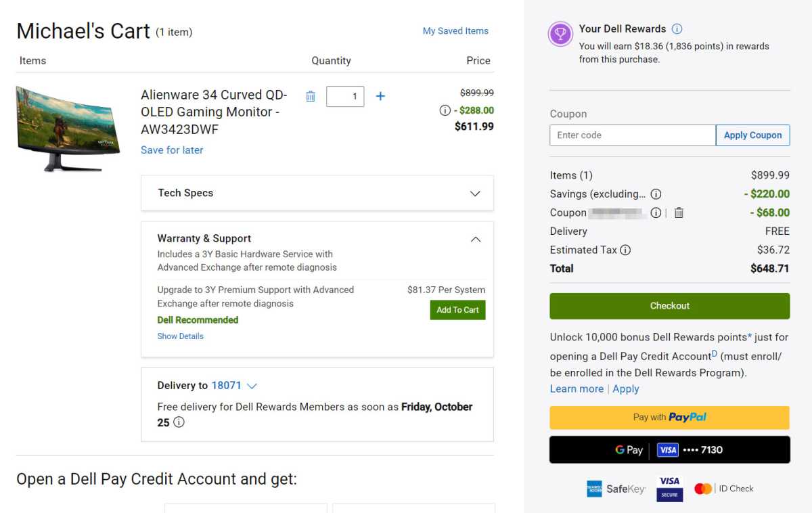Screen dimensions: 812x513
Task: Show info icon beside applied coupon
Action: click(x=656, y=213)
